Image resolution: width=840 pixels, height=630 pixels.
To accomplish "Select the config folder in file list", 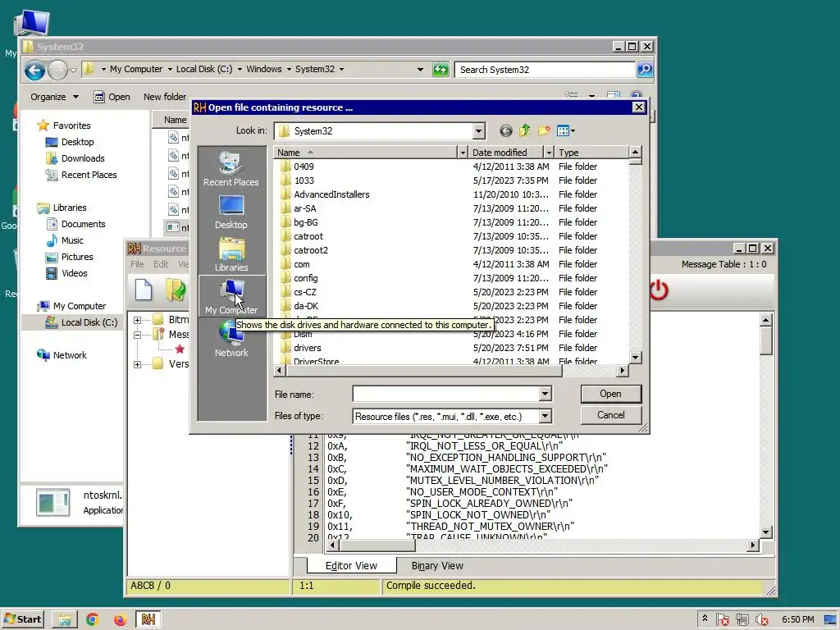I will (305, 278).
